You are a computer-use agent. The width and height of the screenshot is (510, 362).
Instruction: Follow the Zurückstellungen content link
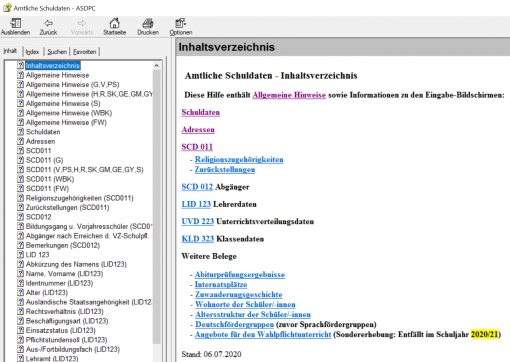[x=225, y=169]
